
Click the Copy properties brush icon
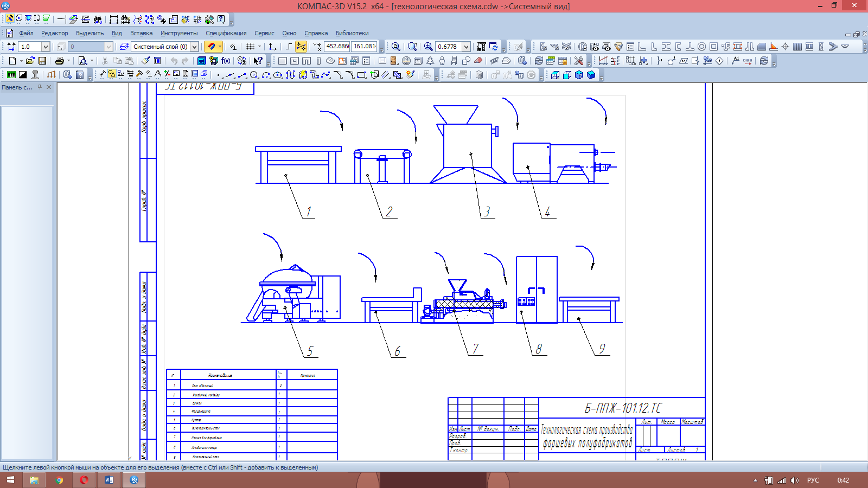pos(145,61)
